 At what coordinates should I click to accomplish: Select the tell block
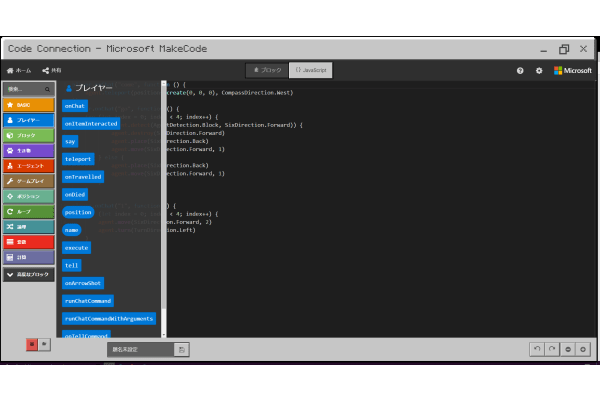[x=72, y=265]
